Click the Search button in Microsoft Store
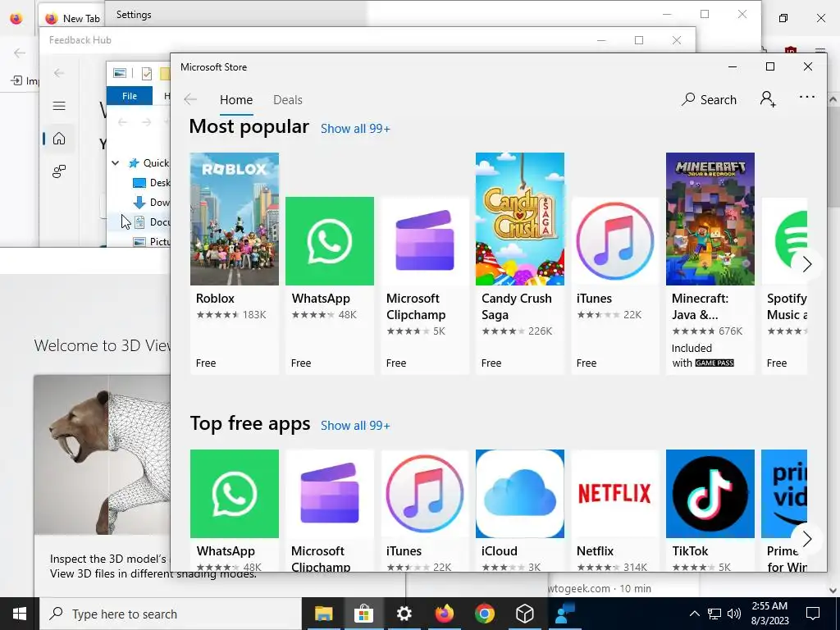This screenshot has width=840, height=630. [709, 99]
